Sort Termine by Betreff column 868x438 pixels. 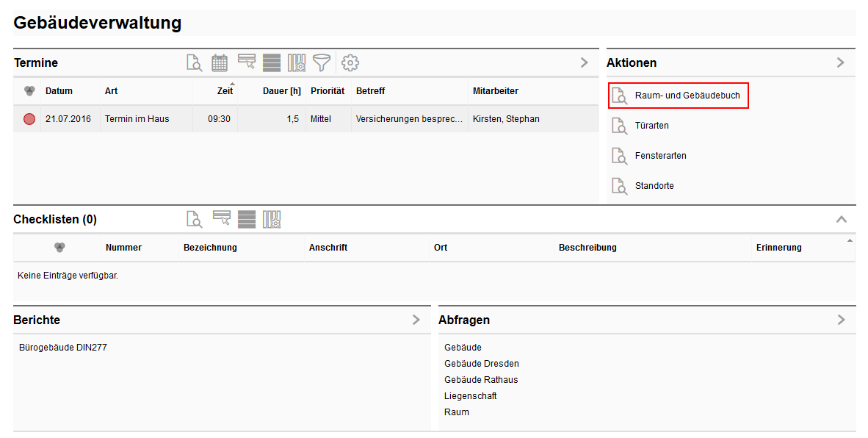click(x=370, y=91)
